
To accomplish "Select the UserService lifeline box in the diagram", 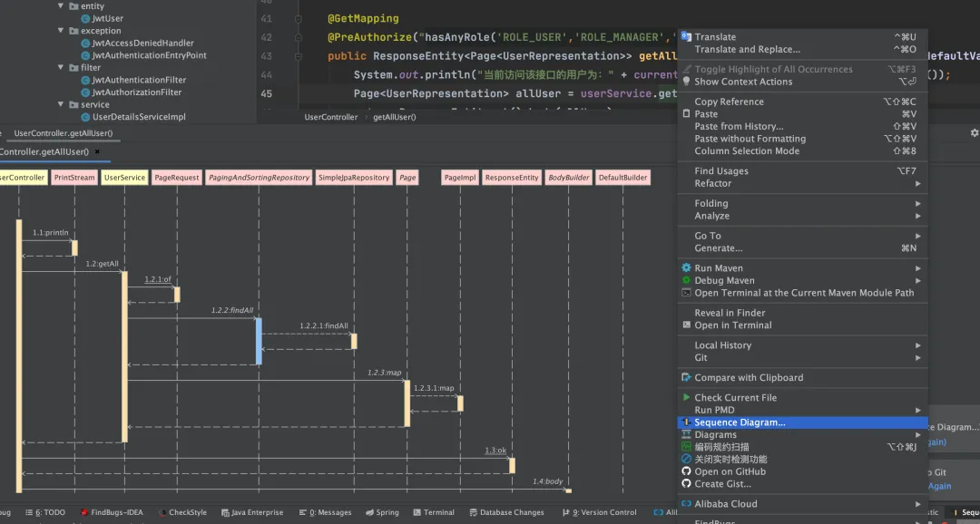I will [x=124, y=178].
